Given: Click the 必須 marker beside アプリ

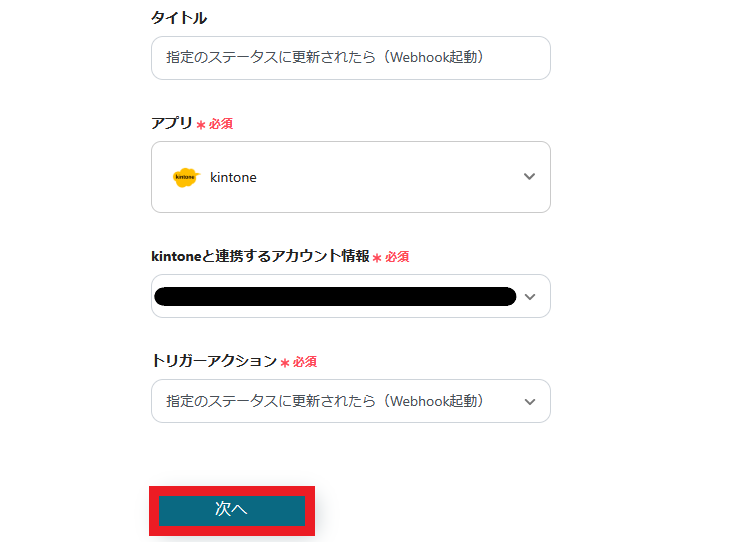Looking at the screenshot, I should 221,124.
